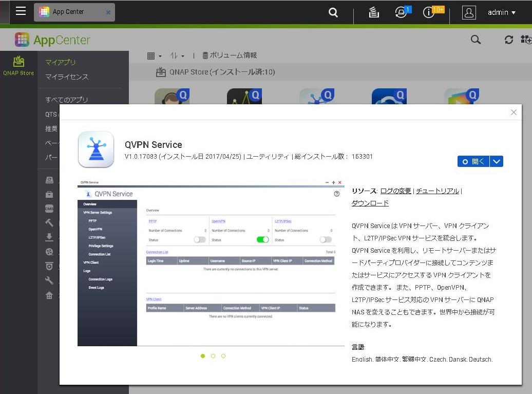532x394 pixels.
Task: Open ボリューム情報 volume info
Action: coord(230,55)
